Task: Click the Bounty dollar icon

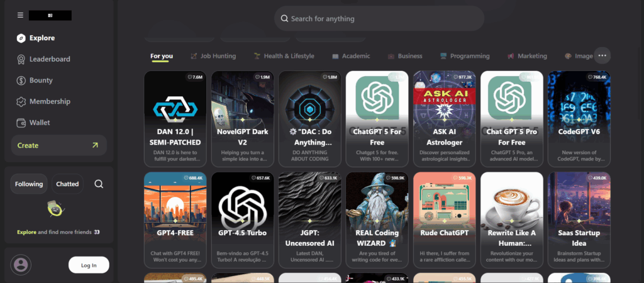Action: [x=21, y=80]
